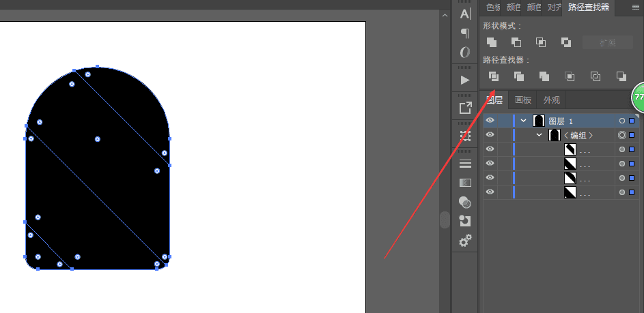Image resolution: width=644 pixels, height=313 pixels.
Task: Hide 图层 1 with its eye icon
Action: [x=490, y=121]
